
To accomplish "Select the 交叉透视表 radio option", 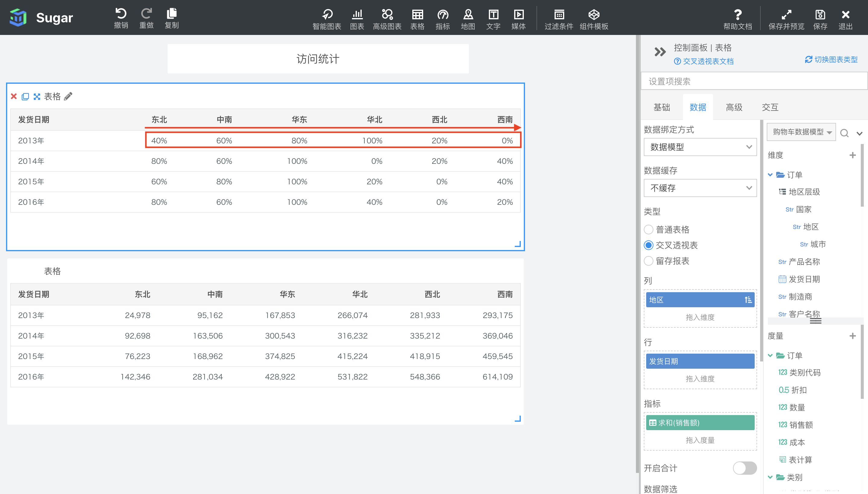I will (x=648, y=245).
